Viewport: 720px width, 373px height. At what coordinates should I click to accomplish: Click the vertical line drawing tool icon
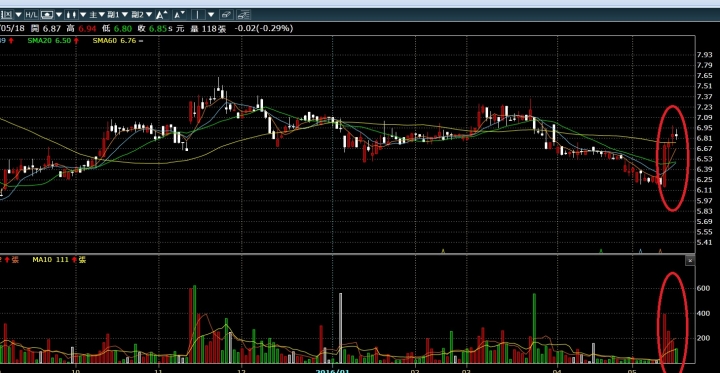(198, 15)
